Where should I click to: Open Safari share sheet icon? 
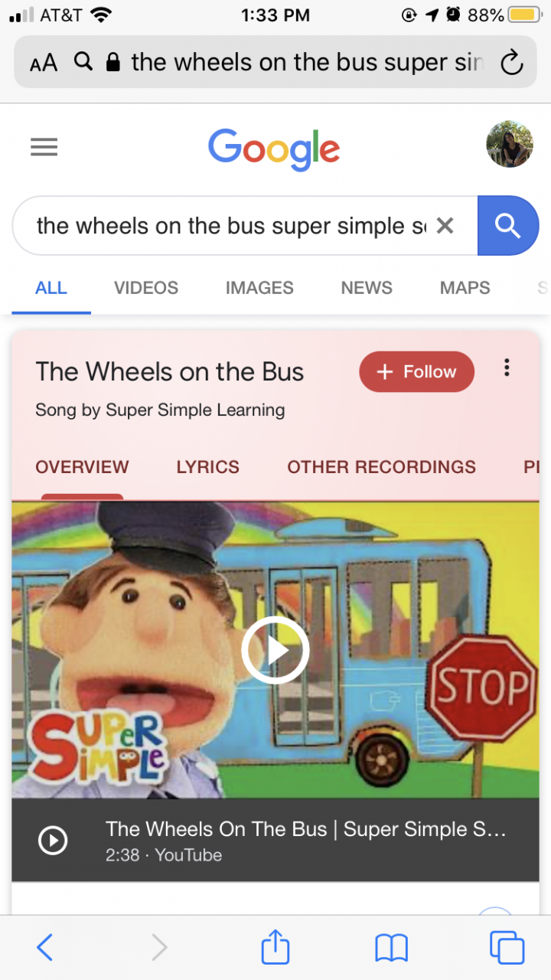(x=275, y=948)
